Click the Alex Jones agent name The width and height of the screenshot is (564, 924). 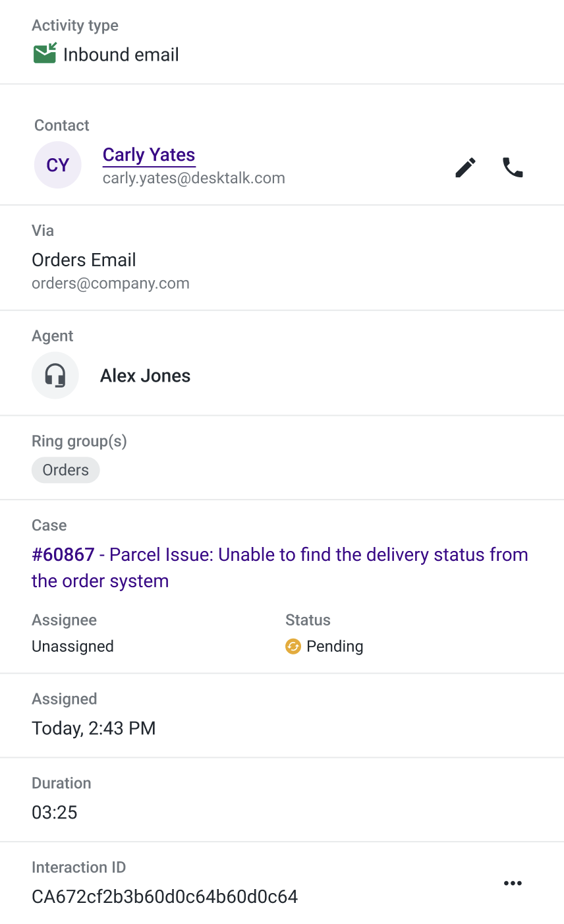[x=146, y=376]
